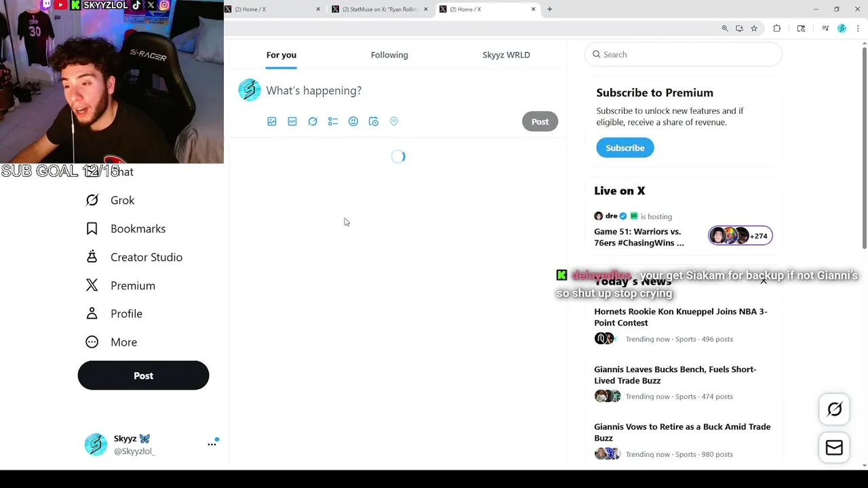Click the 'Subscribe to Premium' heading

coord(654,93)
